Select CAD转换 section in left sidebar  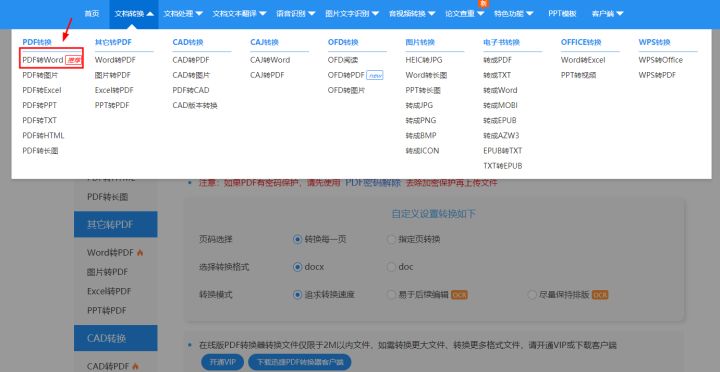[x=115, y=338]
